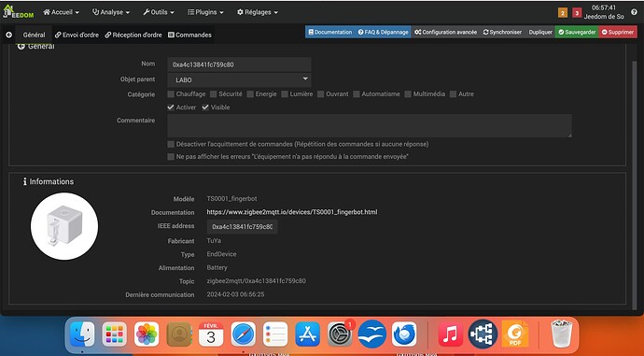This screenshot has height=356, width=644.
Task: Click the page vertical scrollbar
Action: tap(635, 185)
